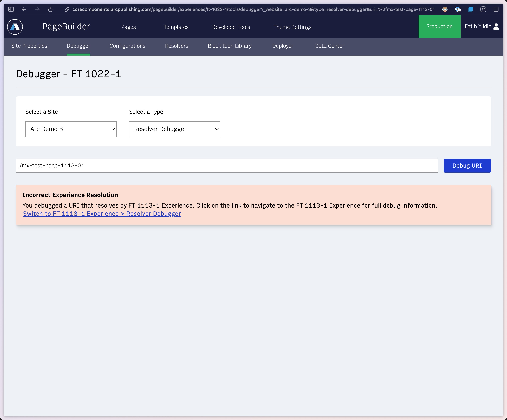Click the Debugger tab
507x420 pixels.
coord(78,46)
